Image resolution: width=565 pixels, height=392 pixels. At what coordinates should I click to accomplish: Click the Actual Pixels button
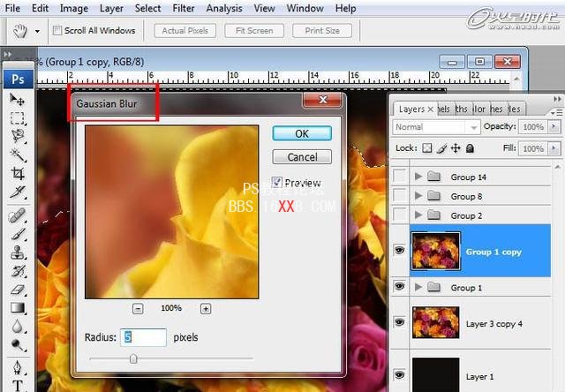click(185, 31)
